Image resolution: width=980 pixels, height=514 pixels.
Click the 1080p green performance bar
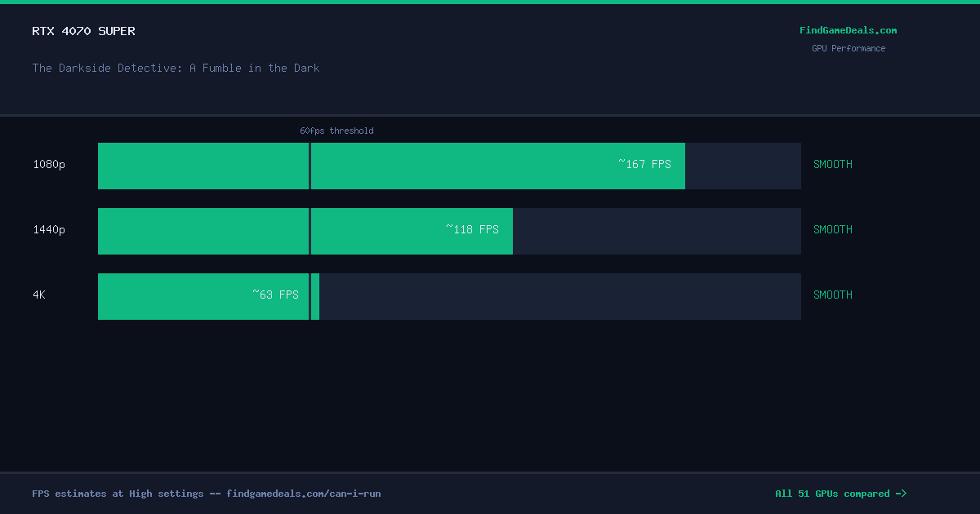pos(391,166)
